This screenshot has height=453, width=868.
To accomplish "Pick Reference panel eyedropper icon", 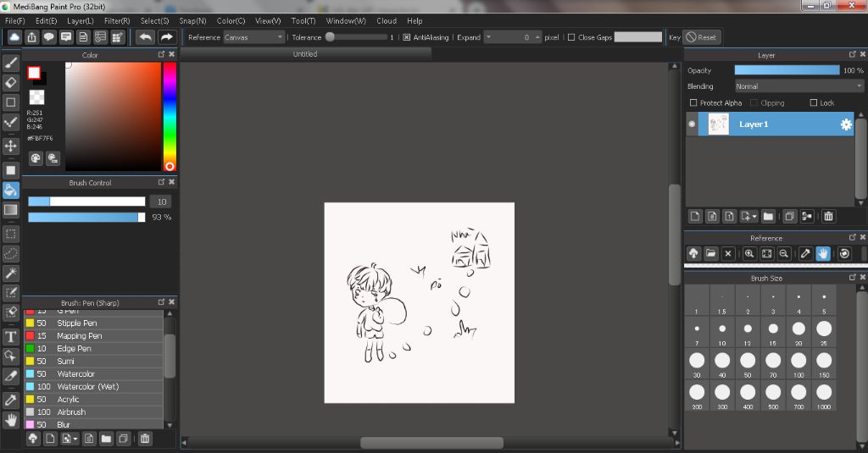I will tap(805, 253).
